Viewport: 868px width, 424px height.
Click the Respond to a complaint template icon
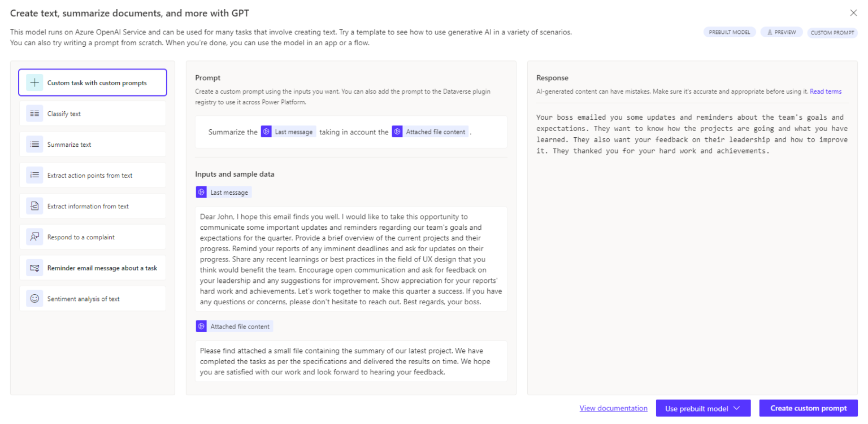[35, 237]
